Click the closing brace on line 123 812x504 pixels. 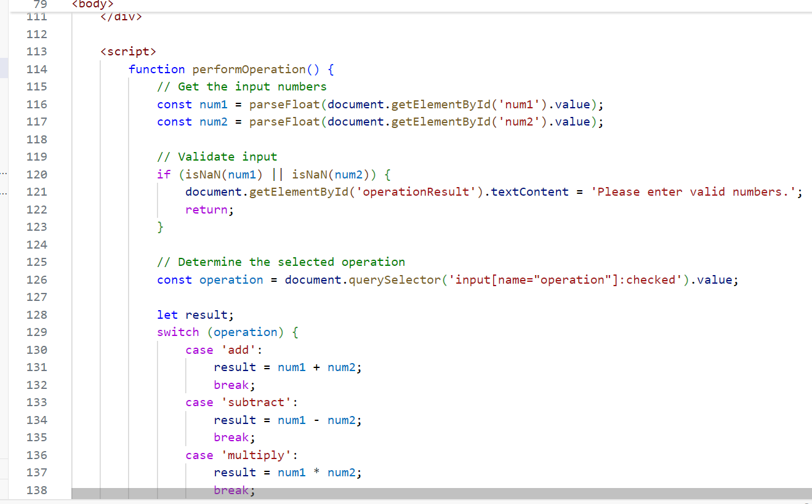point(161,226)
